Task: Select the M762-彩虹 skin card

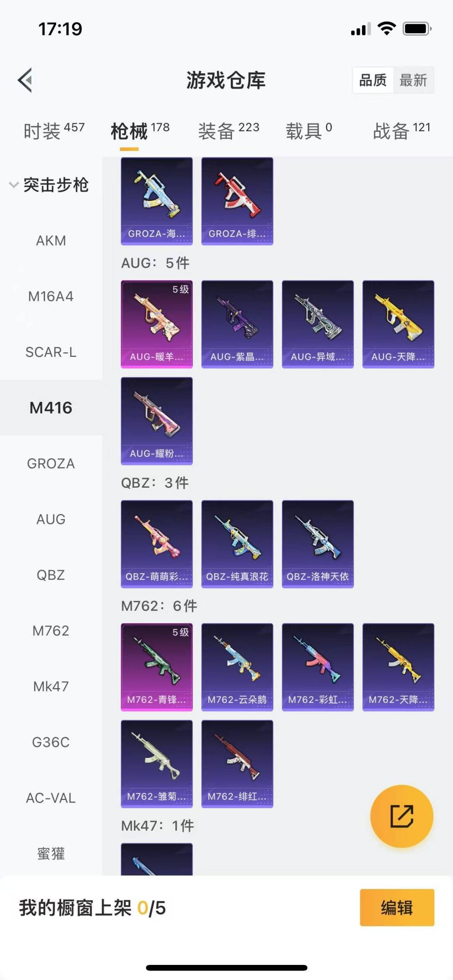Action: click(x=318, y=667)
